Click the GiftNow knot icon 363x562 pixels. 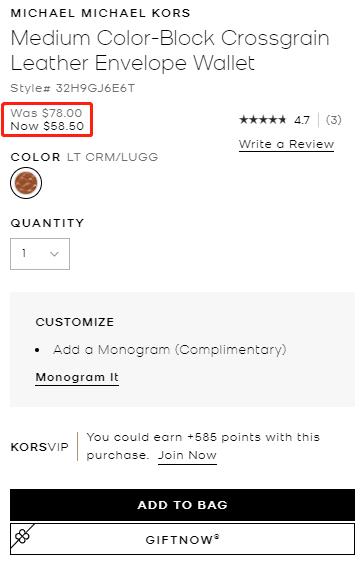click(x=22, y=537)
